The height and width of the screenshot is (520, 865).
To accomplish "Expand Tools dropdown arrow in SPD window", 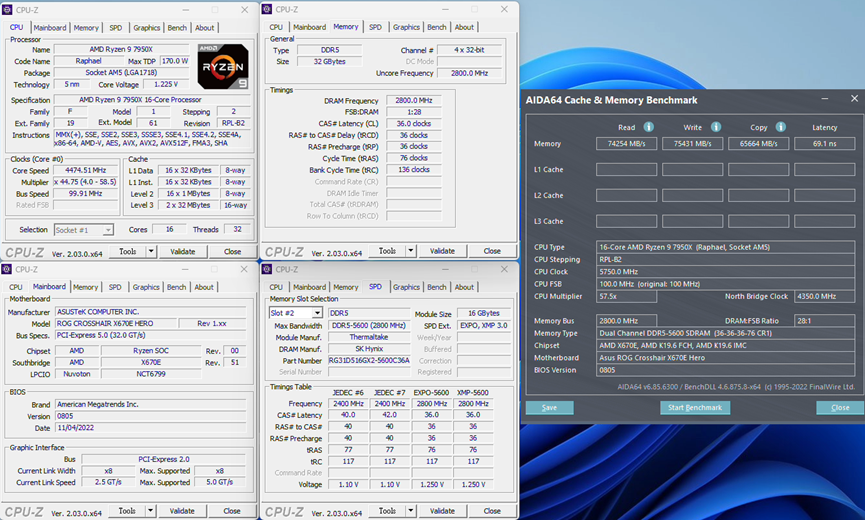I will point(410,511).
